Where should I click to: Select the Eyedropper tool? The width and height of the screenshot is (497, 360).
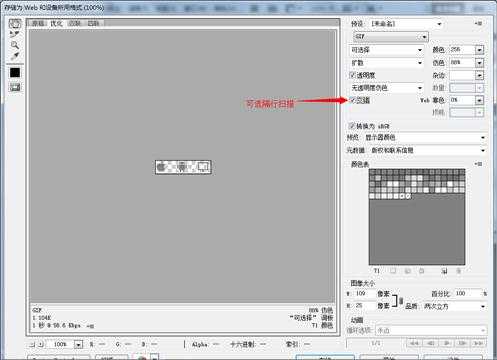pyautogui.click(x=15, y=56)
